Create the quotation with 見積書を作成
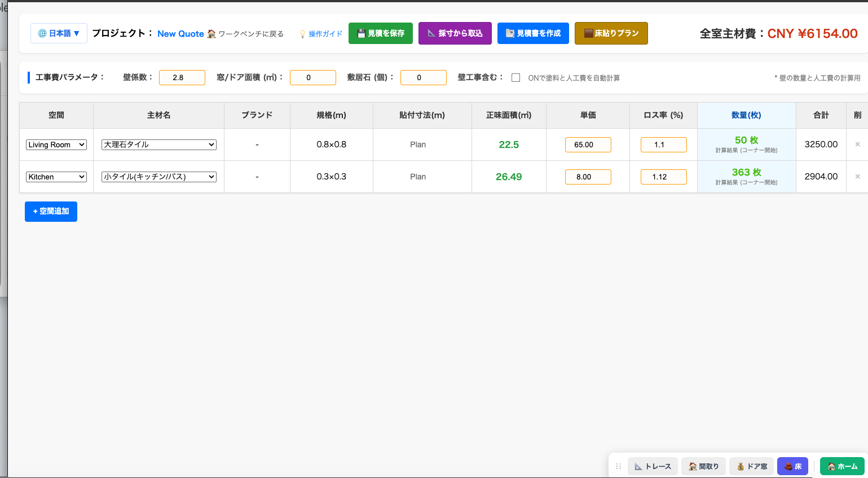Image resolution: width=868 pixels, height=478 pixels. click(533, 33)
